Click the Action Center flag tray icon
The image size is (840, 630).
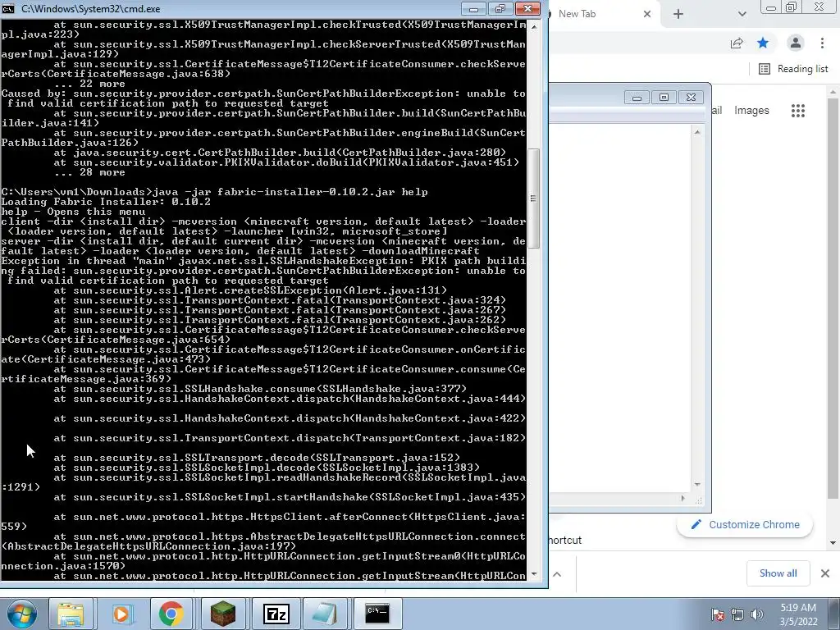718,614
